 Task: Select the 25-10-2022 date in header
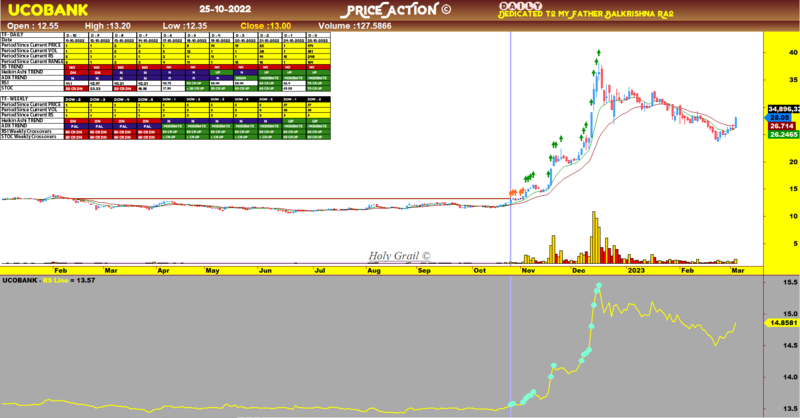pos(225,9)
